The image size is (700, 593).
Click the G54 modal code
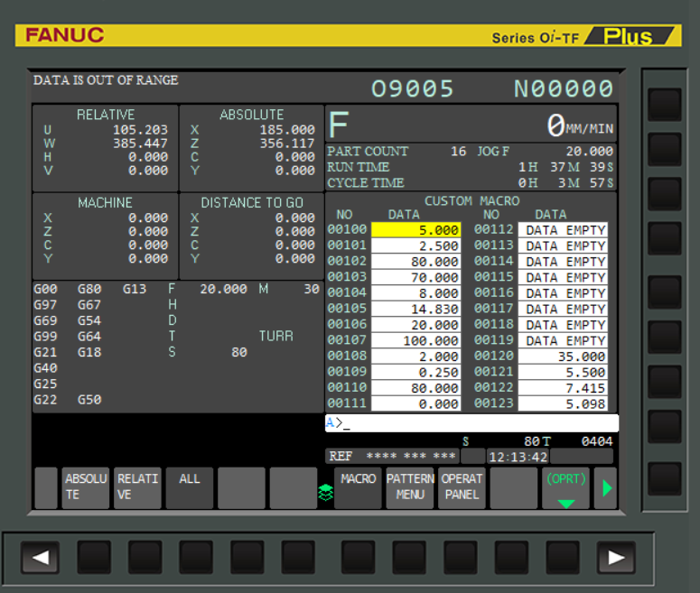[89, 320]
